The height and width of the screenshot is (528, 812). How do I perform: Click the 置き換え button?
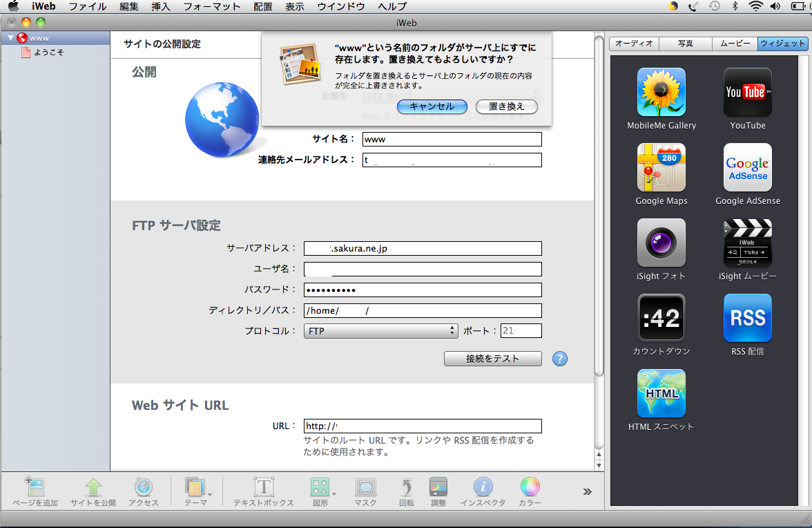pos(506,106)
